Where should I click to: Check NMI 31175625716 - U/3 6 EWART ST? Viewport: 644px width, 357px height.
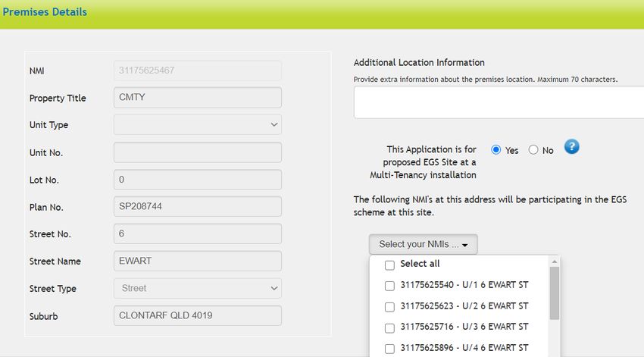coord(389,328)
